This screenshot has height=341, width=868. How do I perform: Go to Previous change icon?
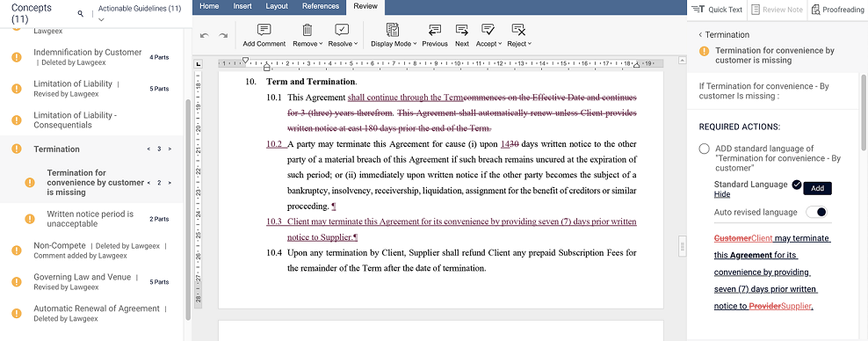(435, 30)
